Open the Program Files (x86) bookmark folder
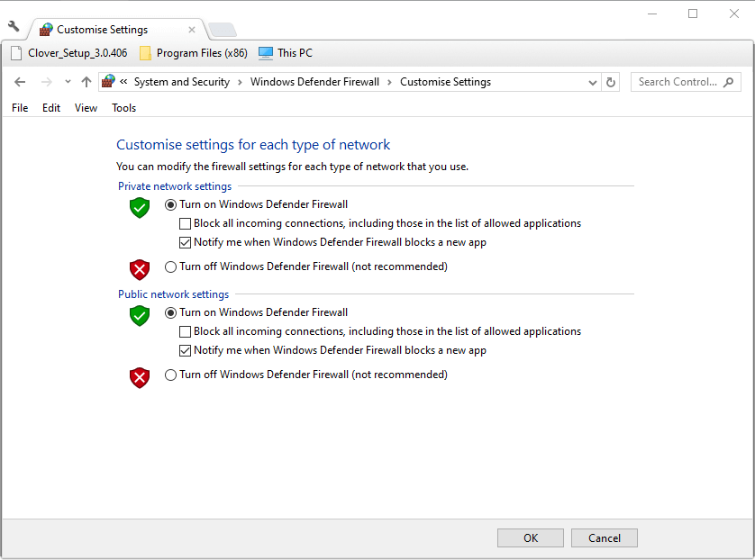Screen dimensions: 755x560 click(193, 53)
